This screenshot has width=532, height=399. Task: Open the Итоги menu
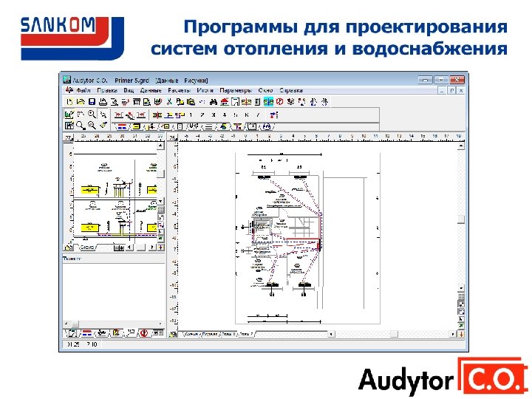pos(205,90)
